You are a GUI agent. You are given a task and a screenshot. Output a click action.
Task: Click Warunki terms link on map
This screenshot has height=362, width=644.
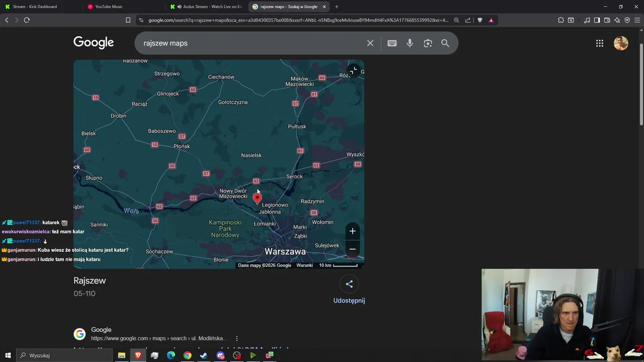pos(304,265)
